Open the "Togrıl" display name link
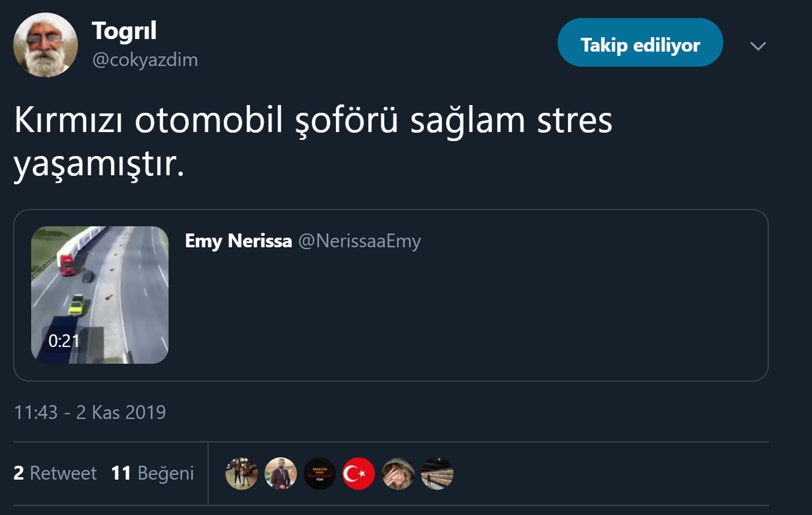812x515 pixels. [x=124, y=31]
